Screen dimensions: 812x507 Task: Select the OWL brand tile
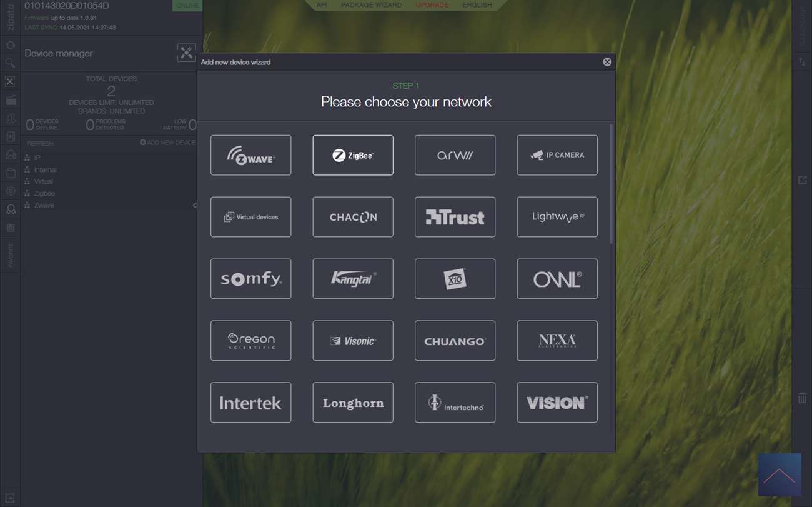557,279
